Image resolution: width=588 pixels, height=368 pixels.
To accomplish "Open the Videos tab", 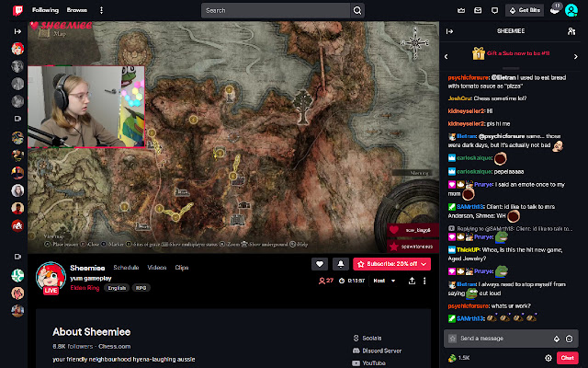I will (x=157, y=267).
